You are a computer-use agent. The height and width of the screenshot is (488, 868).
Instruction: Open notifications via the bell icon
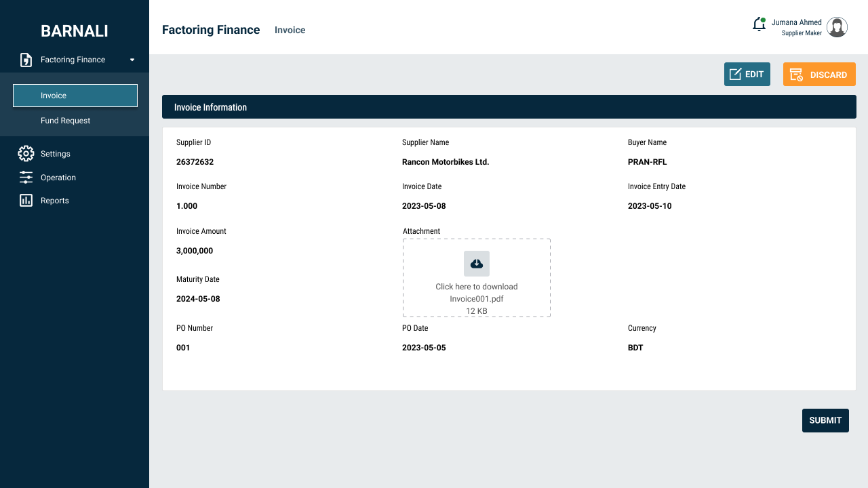click(x=759, y=24)
